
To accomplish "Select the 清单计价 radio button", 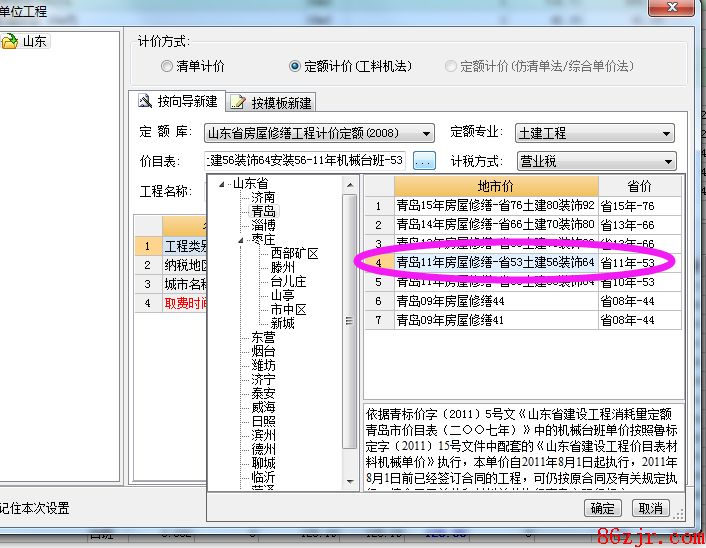I will (167, 66).
